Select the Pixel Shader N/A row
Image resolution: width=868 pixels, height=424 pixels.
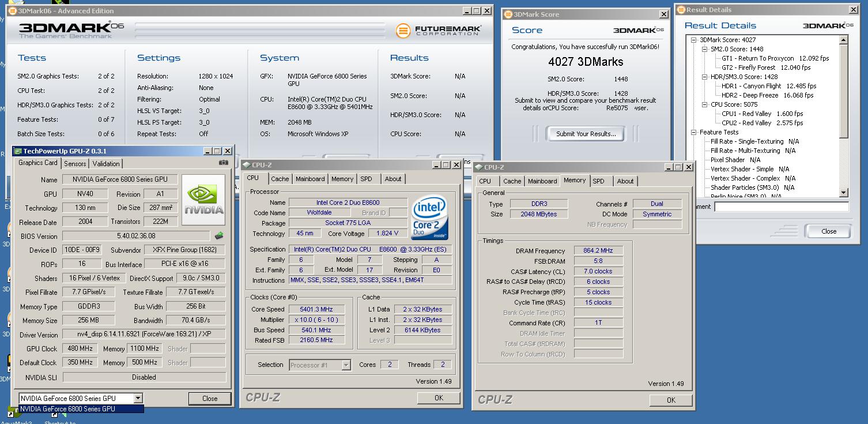735,160
